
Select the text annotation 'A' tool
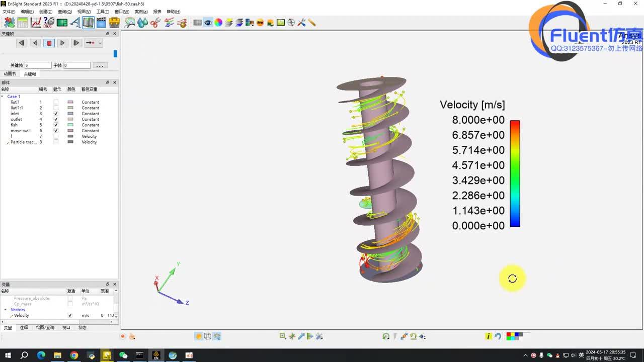pos(75,23)
